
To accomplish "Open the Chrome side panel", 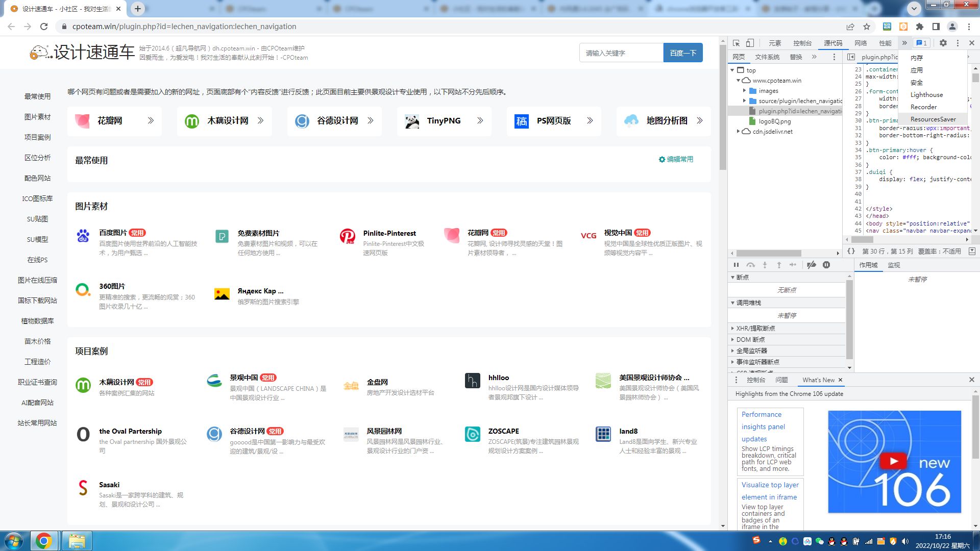I will pos(936,27).
